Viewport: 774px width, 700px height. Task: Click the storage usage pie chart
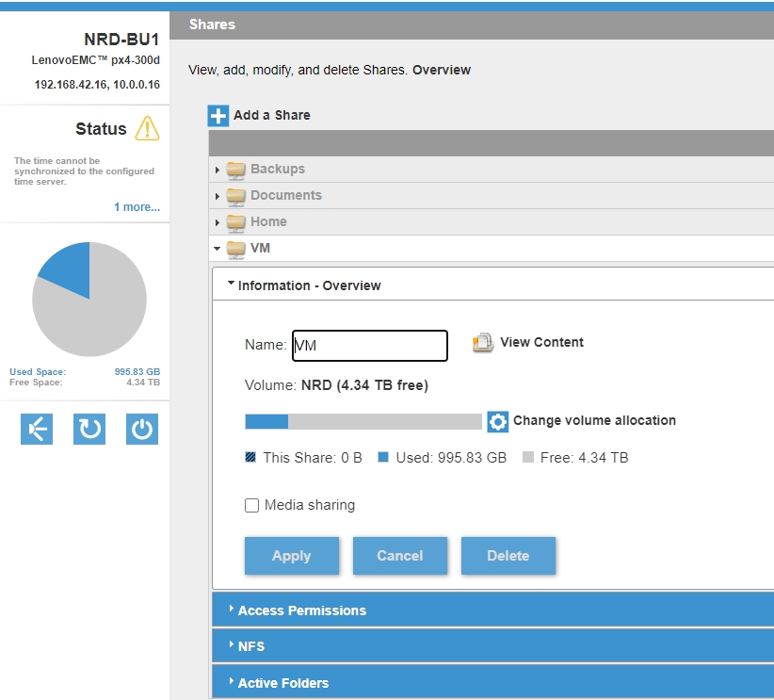[89, 299]
